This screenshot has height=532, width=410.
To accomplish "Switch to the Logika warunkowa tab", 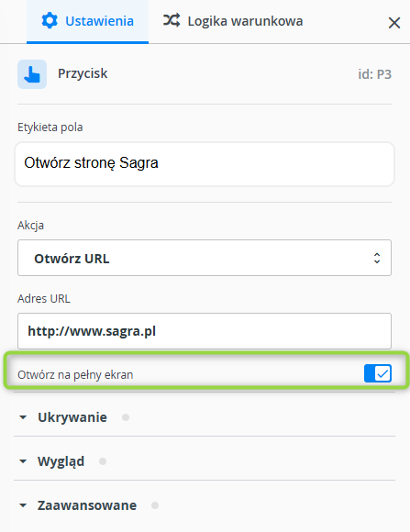I will [x=233, y=21].
